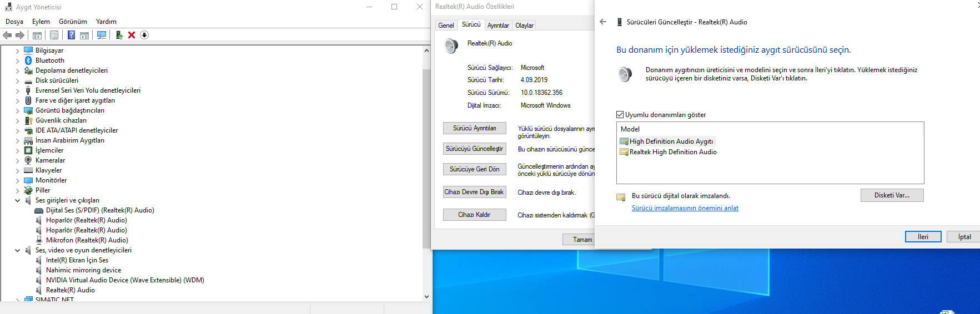The height and width of the screenshot is (314, 980).
Task: Toggle the action pane toolbar icon
Action: coord(84,35)
